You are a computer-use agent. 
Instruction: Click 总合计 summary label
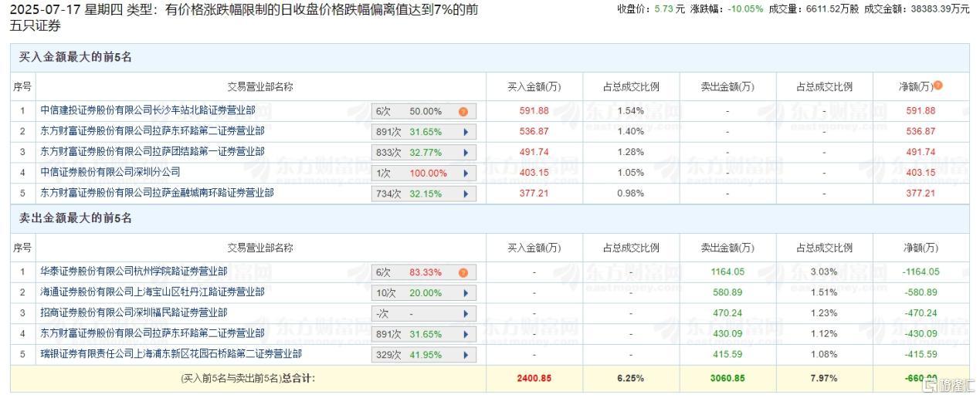pyautogui.click(x=297, y=379)
